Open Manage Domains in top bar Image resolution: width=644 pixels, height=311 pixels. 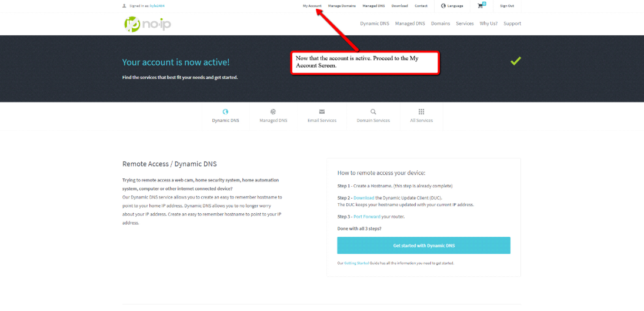[x=342, y=6]
